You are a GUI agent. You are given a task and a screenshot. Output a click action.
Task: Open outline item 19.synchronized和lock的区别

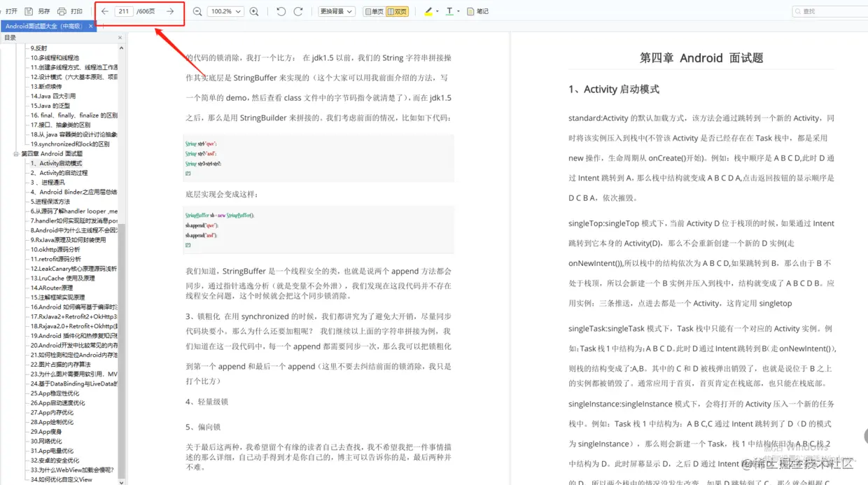click(70, 144)
